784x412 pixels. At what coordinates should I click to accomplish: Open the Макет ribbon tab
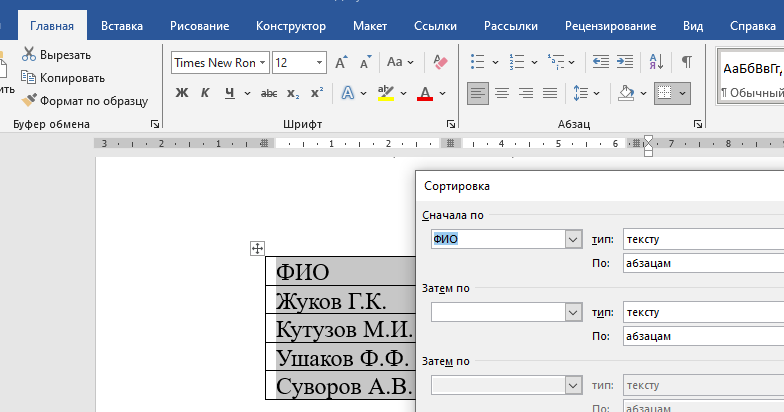(x=370, y=25)
